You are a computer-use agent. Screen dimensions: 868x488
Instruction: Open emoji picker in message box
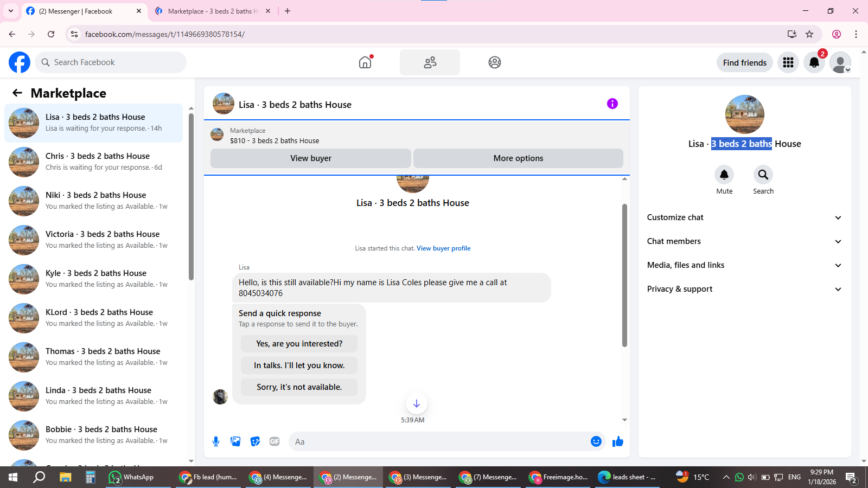[596, 441]
